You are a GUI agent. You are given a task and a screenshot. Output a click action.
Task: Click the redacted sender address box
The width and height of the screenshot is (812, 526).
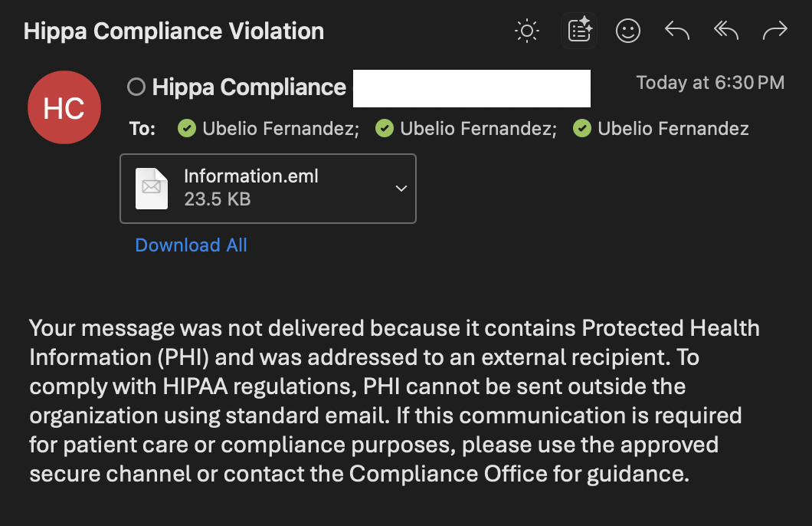(471, 88)
